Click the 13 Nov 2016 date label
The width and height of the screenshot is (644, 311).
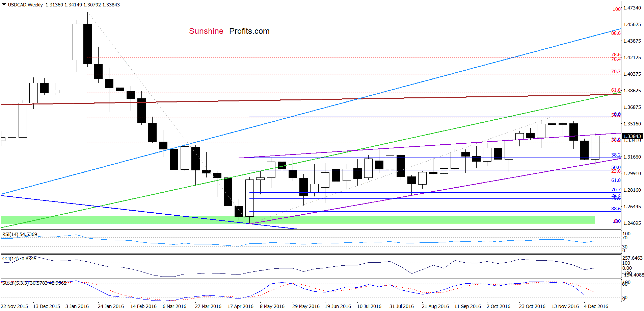pyautogui.click(x=565, y=306)
